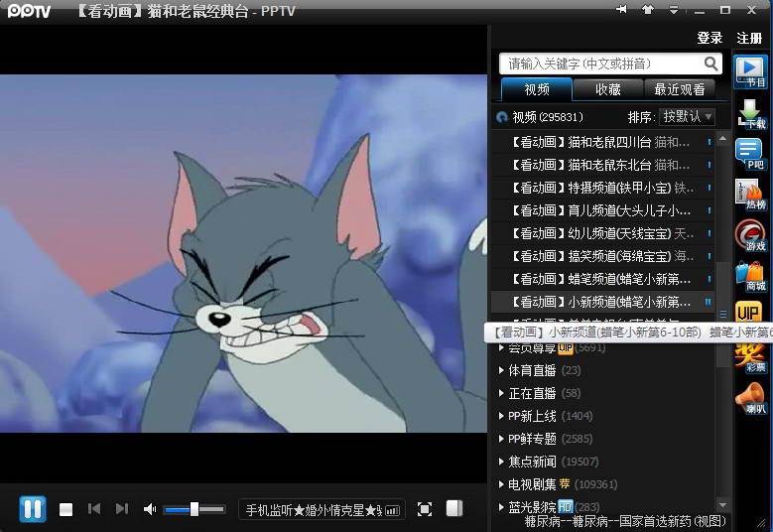Image resolution: width=773 pixels, height=532 pixels.
Task: Select 育儿频道(大头儿子) channel
Action: pyautogui.click(x=602, y=210)
